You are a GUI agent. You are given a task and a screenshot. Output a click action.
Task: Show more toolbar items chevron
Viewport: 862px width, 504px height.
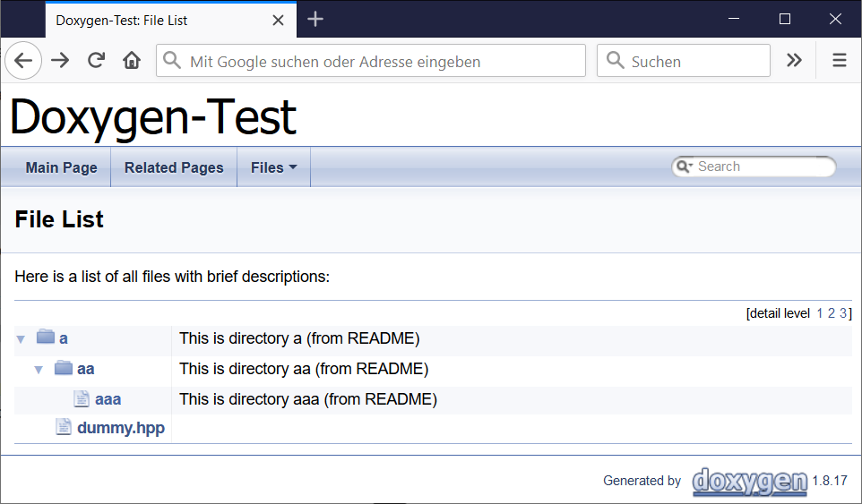[x=794, y=60]
